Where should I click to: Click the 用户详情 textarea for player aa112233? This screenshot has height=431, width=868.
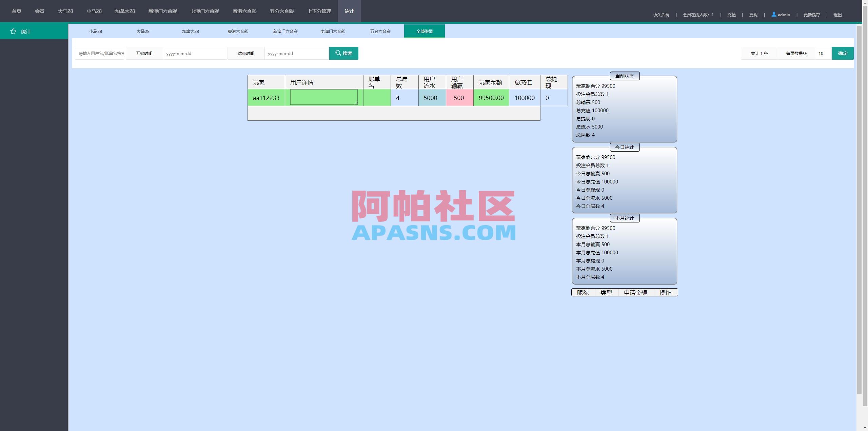[323, 97]
